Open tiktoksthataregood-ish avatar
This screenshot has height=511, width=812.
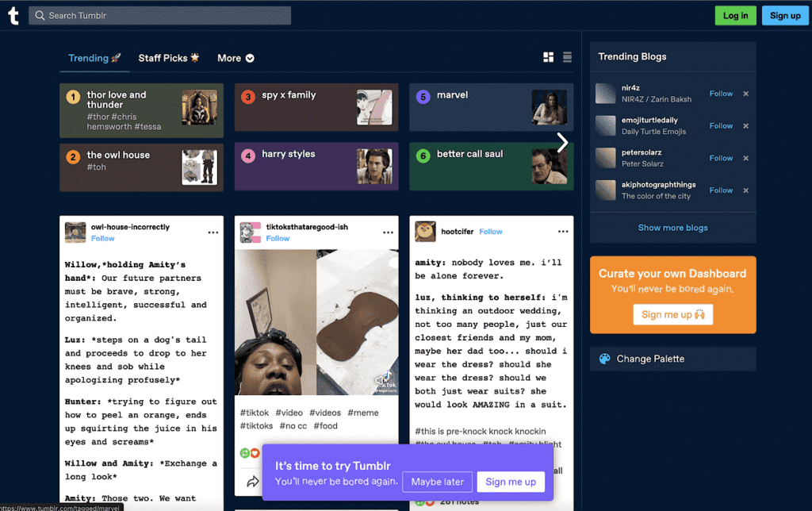point(250,232)
